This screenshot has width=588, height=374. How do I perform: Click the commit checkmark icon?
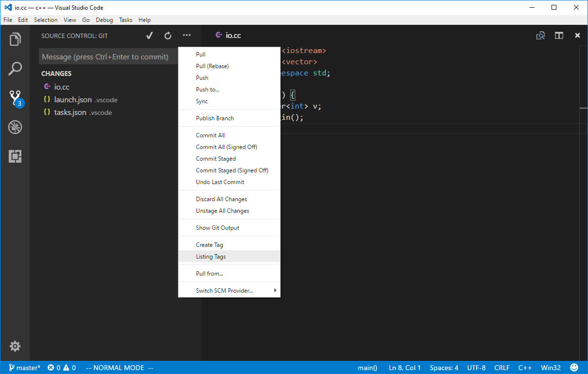(x=150, y=36)
